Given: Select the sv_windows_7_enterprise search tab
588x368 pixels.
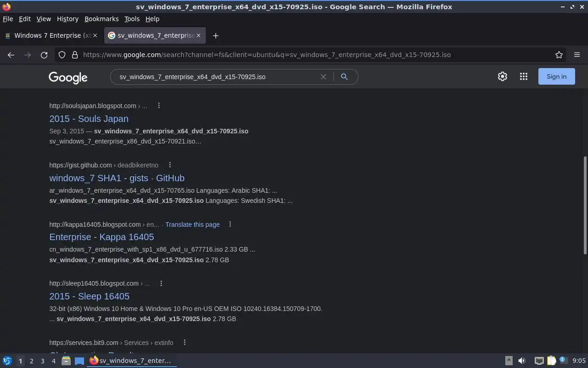Looking at the screenshot, I should (x=155, y=35).
